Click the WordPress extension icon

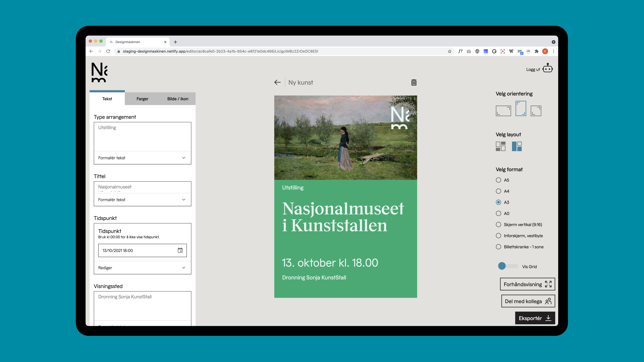(x=477, y=51)
